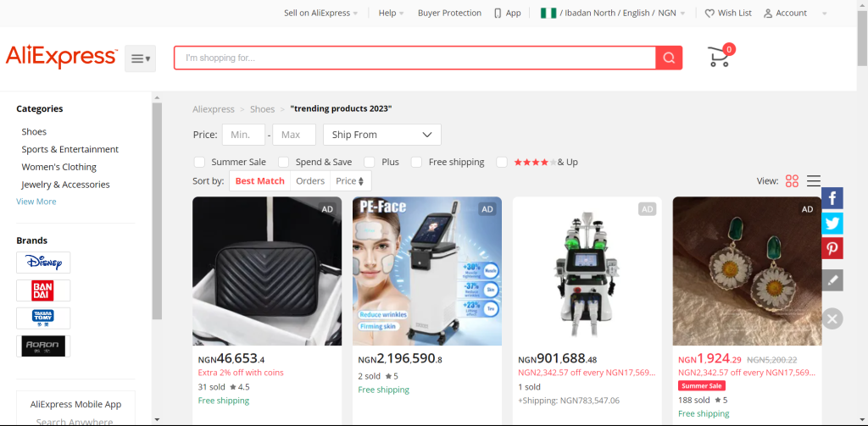Image resolution: width=868 pixels, height=426 pixels.
Task: Click the AliExpress logo
Action: tap(61, 57)
